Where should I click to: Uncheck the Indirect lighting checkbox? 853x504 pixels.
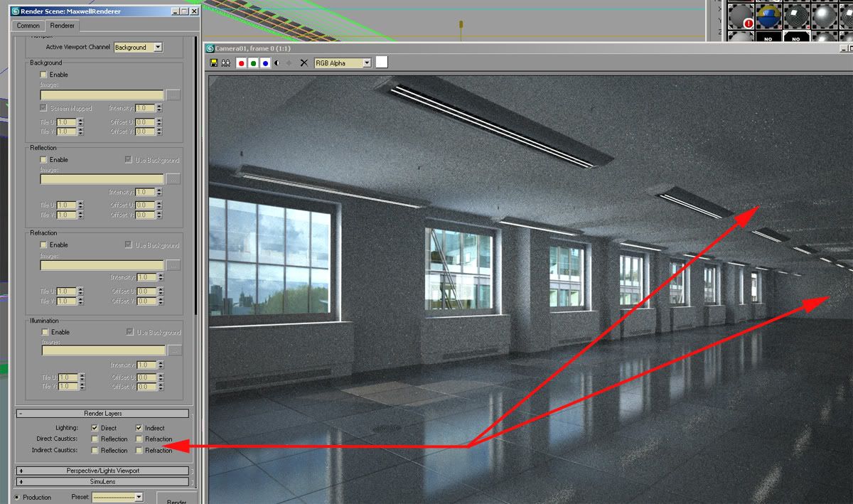[139, 428]
